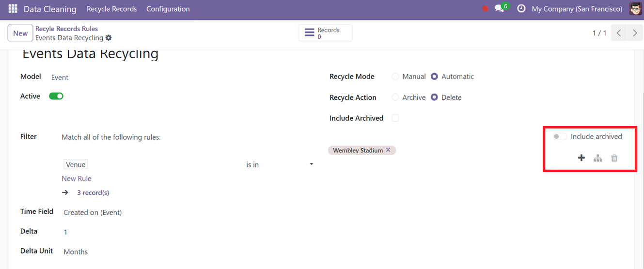Open the user avatar menu
Image resolution: width=644 pixels, height=269 pixels.
click(x=635, y=9)
